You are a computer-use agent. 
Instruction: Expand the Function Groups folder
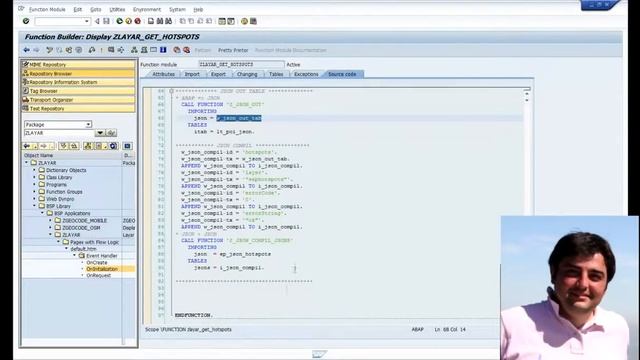coord(34,191)
